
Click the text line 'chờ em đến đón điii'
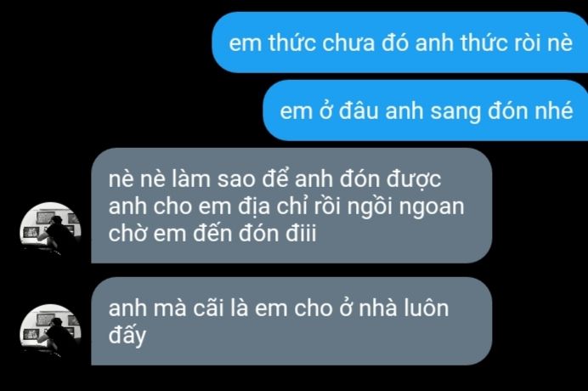(212, 234)
